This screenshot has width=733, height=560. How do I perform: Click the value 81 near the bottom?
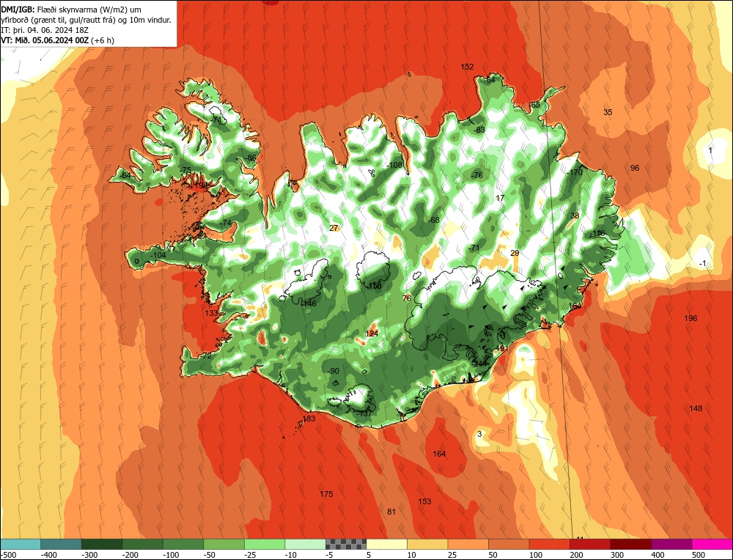point(391,512)
